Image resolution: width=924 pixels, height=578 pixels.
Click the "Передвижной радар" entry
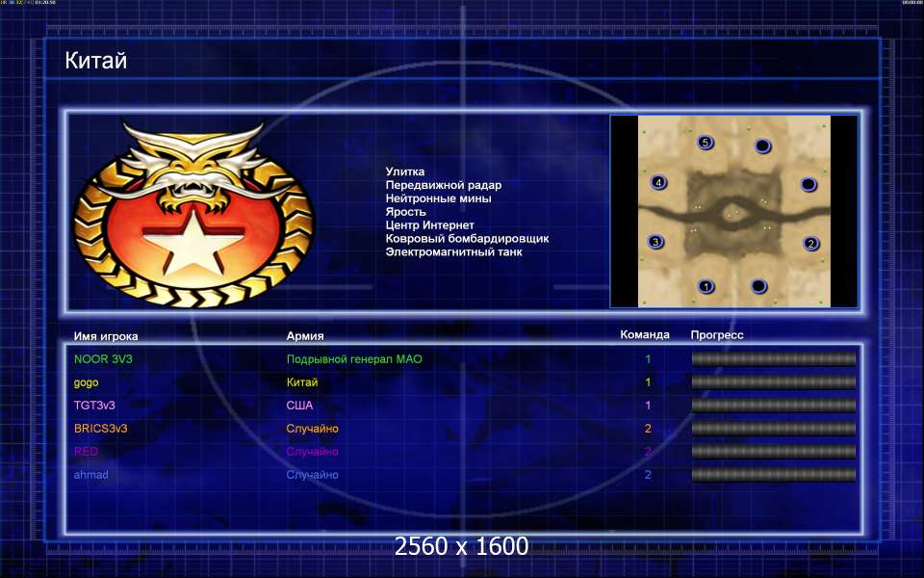[443, 185]
